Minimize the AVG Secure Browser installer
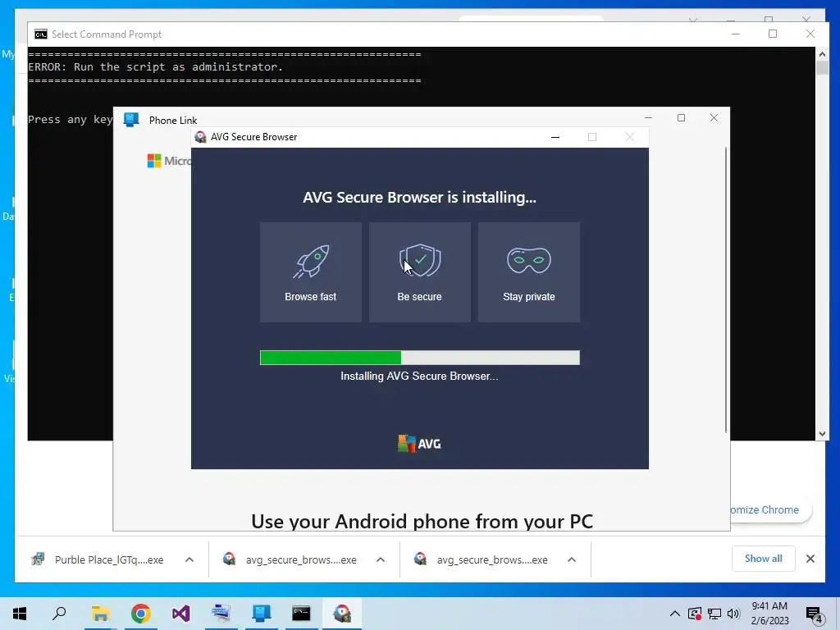 555,137
